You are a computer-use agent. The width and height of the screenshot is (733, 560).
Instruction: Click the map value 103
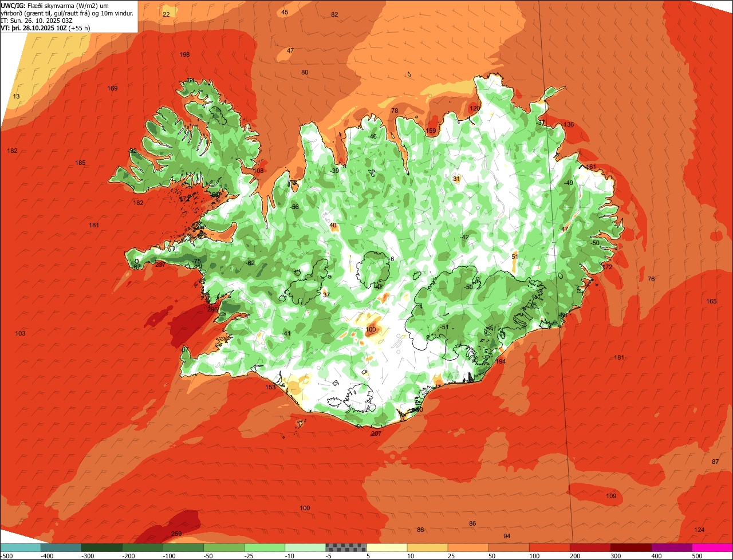[20, 333]
